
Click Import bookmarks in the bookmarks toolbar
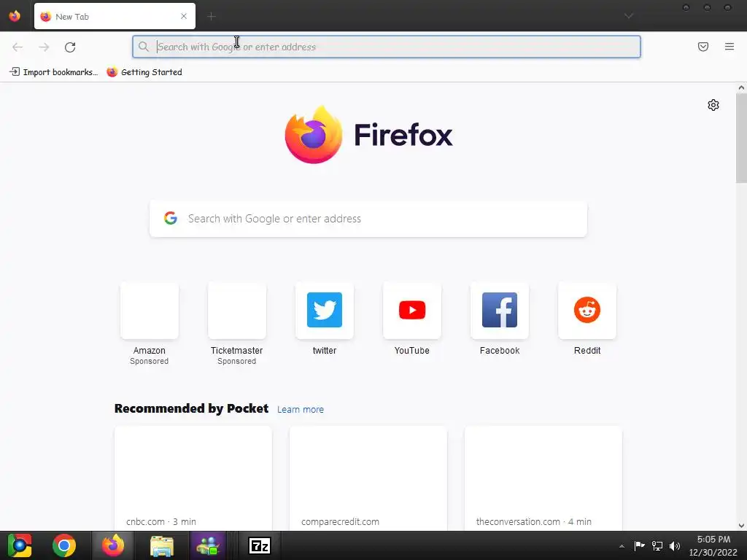(x=53, y=72)
